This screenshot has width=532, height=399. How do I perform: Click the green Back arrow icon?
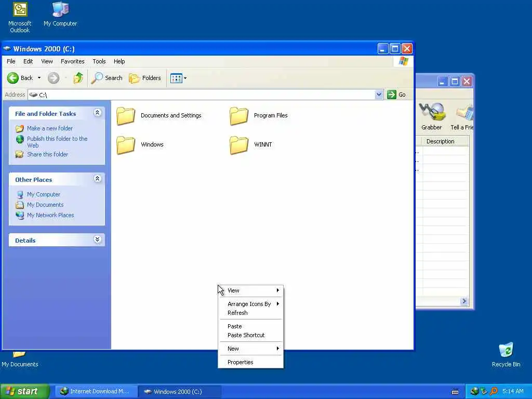[13, 78]
